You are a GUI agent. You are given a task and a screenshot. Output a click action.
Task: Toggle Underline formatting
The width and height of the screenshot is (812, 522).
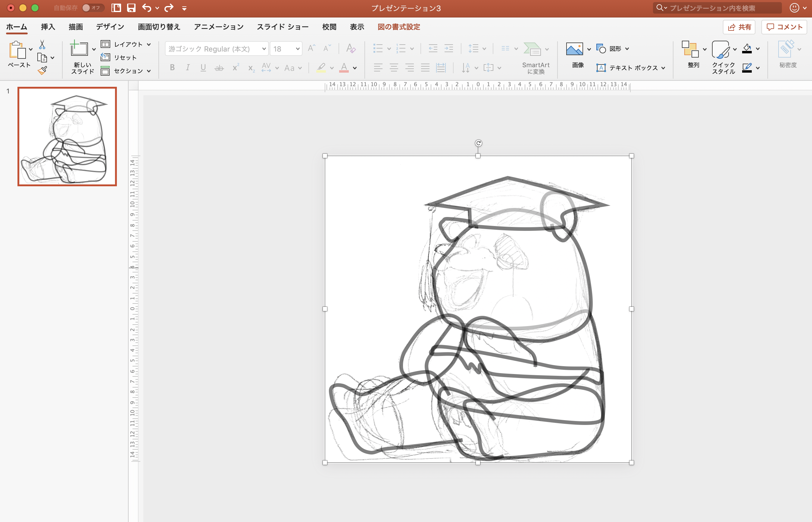(203, 68)
